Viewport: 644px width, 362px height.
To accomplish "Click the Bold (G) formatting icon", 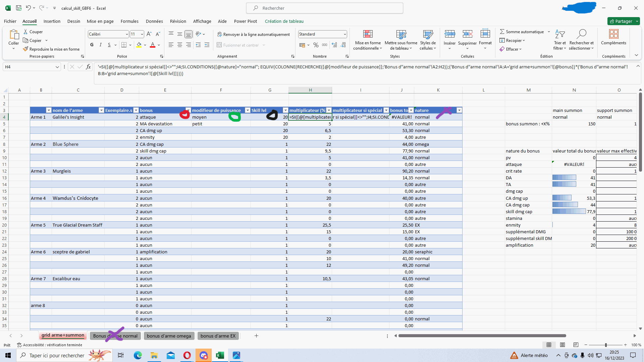I will [x=92, y=45].
